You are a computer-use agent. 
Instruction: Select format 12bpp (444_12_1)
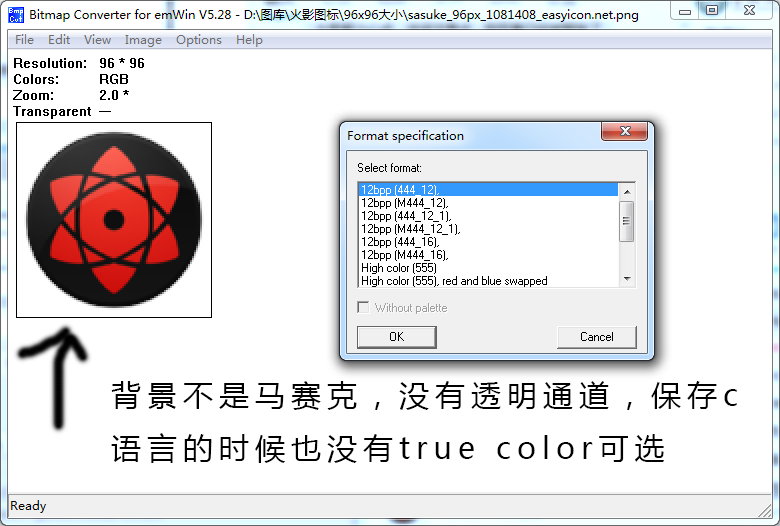point(488,215)
